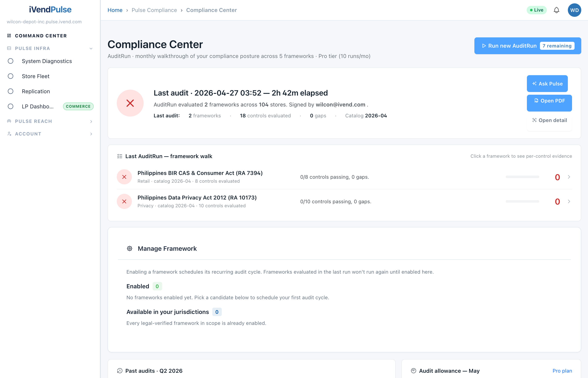Click the Pulse Reach signal icon

click(x=9, y=121)
